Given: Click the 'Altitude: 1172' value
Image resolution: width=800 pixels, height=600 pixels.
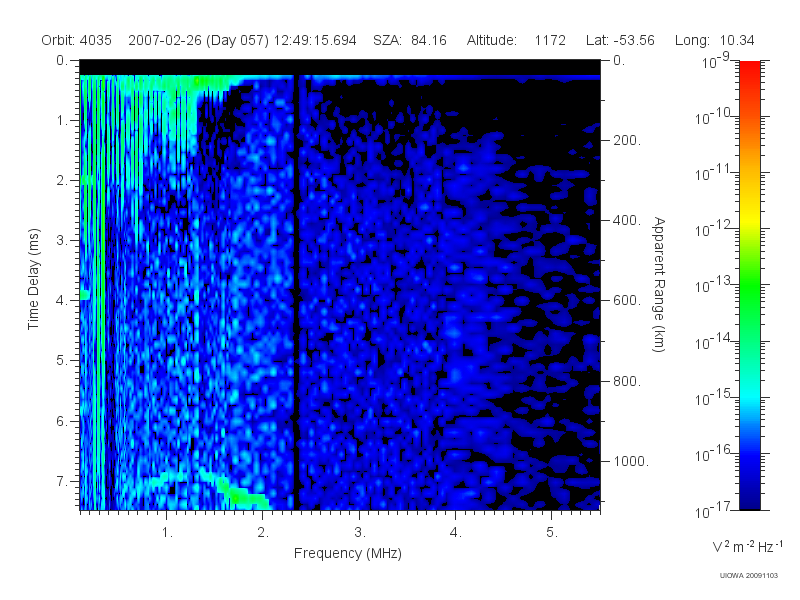Looking at the screenshot, I should pyautogui.click(x=516, y=40).
